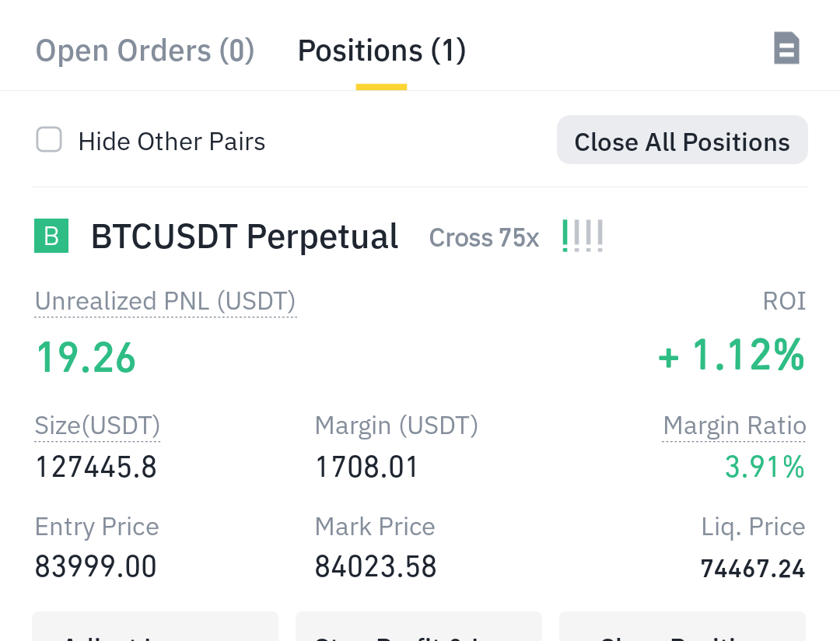Click the Margin Ratio underlined label
This screenshot has width=840, height=641.
coord(734,426)
